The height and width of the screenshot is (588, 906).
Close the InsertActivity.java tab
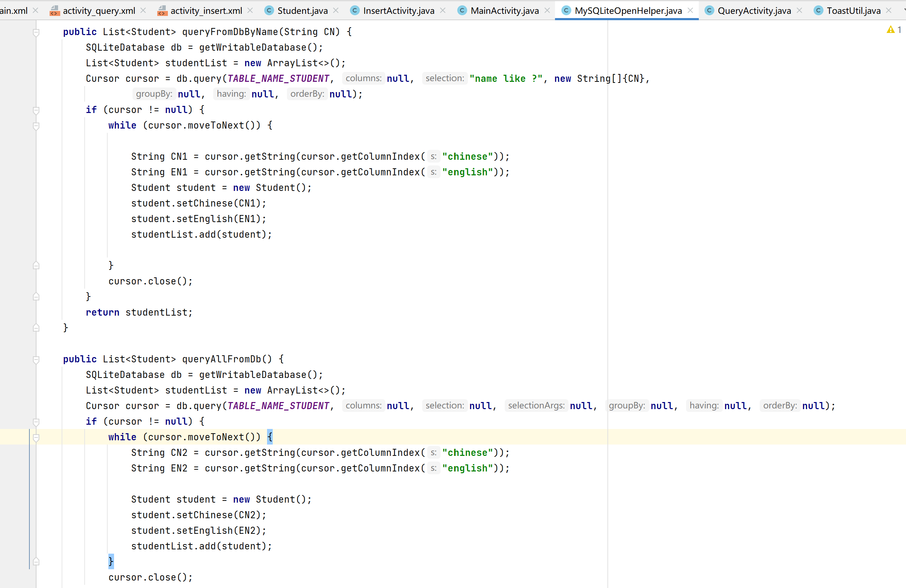pos(443,11)
